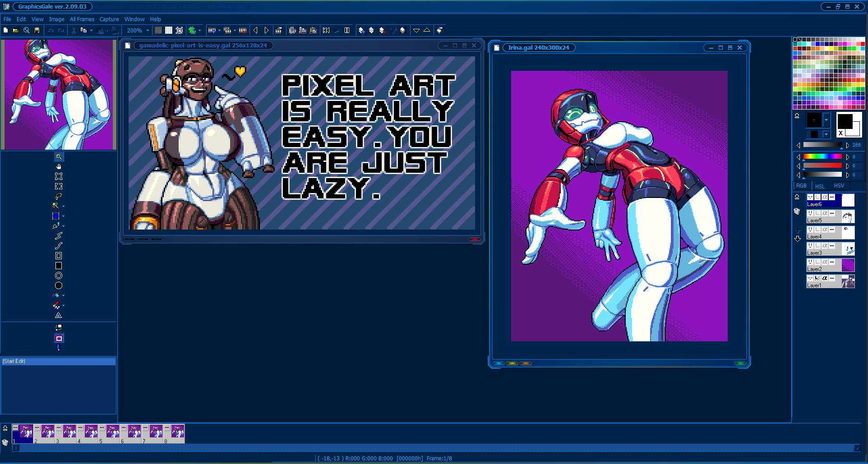This screenshot has height=464, width=868.
Task: Open the All Frames menu
Action: click(82, 19)
